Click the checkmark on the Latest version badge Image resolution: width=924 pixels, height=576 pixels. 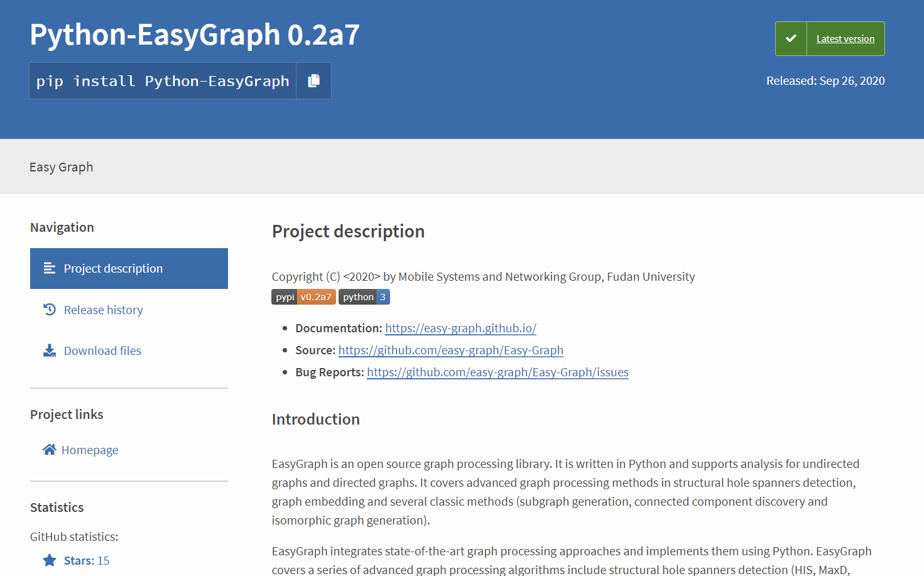pyautogui.click(x=791, y=38)
